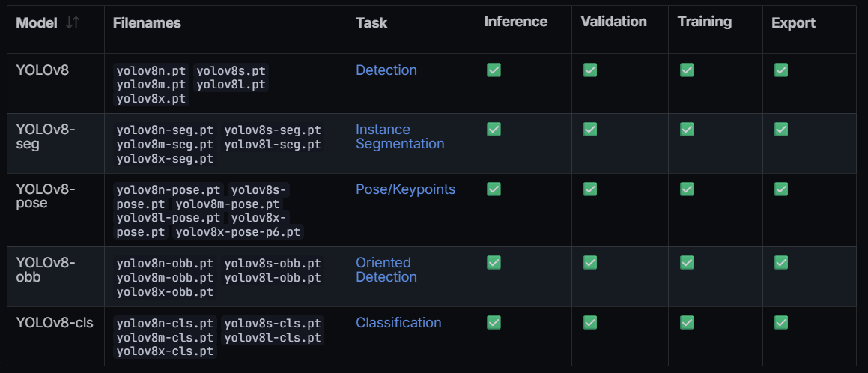The width and height of the screenshot is (868, 373).
Task: Open the Oriented Detection link
Action: click(386, 270)
